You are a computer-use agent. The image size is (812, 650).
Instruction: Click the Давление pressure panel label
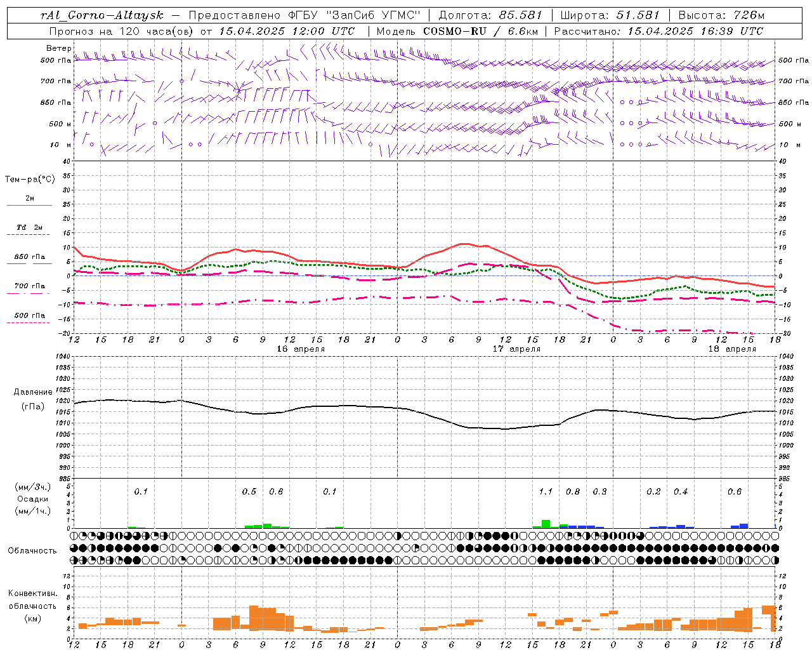click(33, 392)
